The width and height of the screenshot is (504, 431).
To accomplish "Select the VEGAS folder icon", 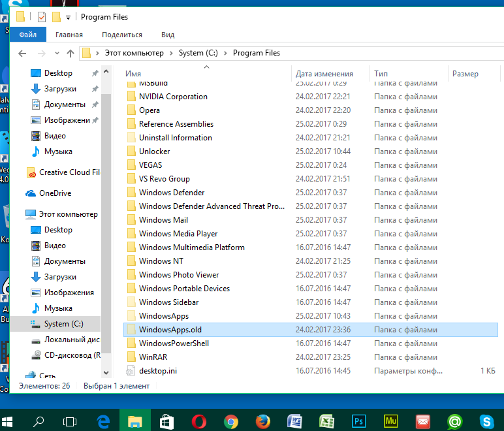I will point(131,165).
